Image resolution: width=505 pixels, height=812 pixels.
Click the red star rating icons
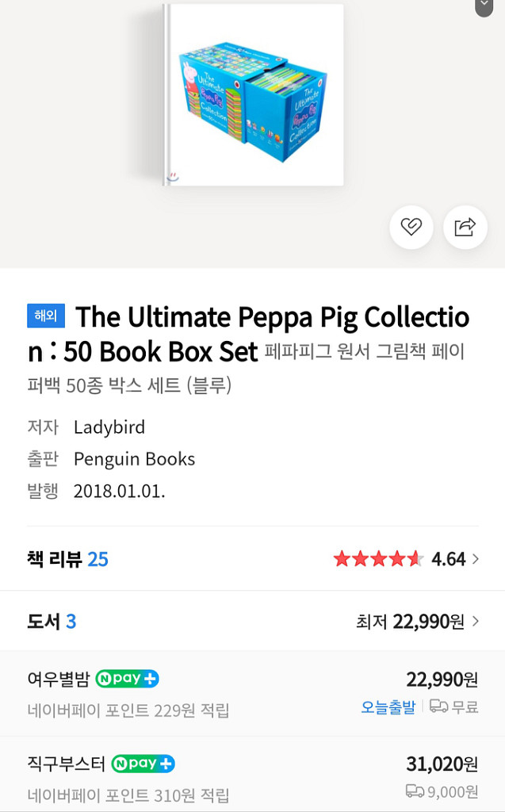378,559
